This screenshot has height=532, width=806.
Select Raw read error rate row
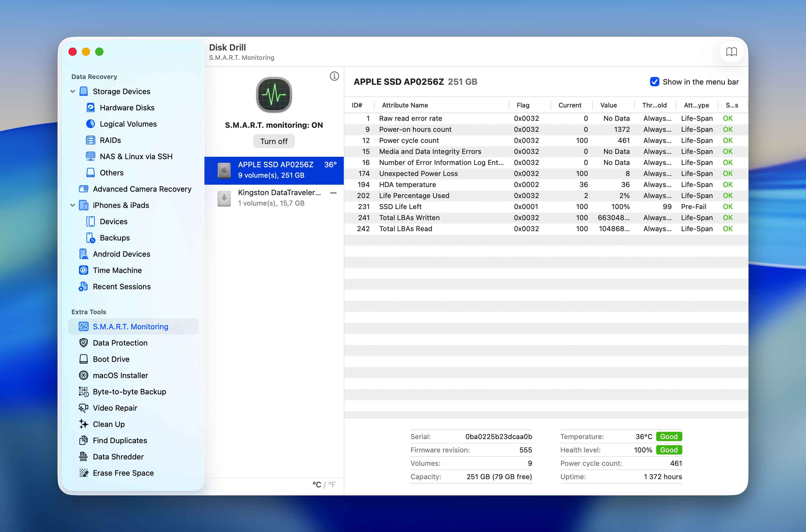(x=546, y=118)
